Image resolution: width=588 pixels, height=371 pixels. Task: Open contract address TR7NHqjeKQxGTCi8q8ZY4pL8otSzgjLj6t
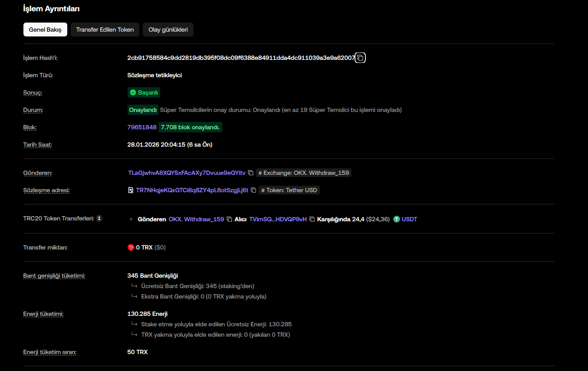coord(192,190)
